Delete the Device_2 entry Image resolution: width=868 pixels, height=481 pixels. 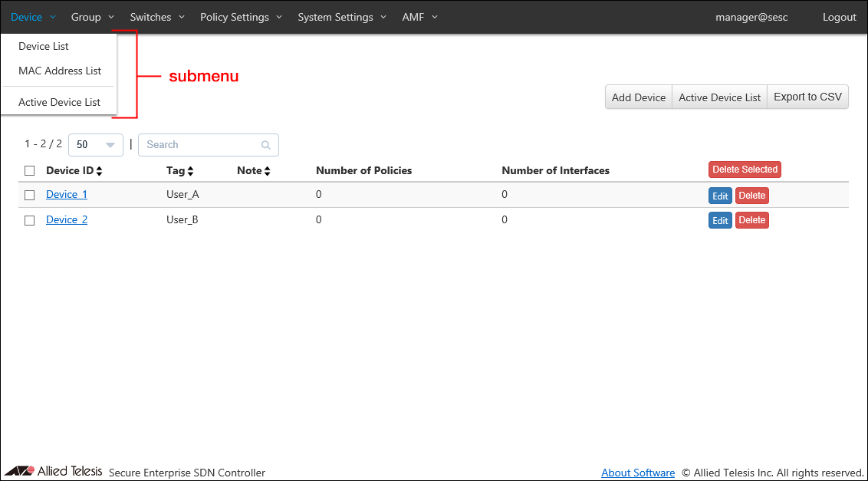pos(751,221)
